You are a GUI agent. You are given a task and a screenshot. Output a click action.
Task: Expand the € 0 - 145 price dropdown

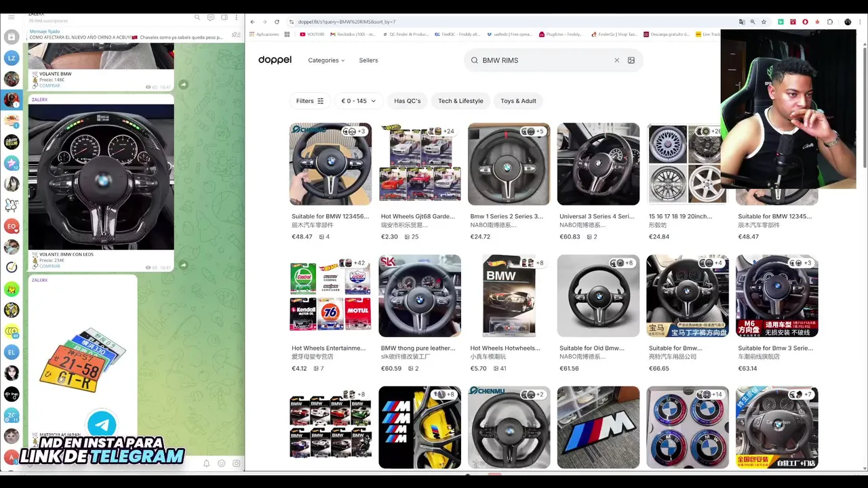tap(359, 101)
